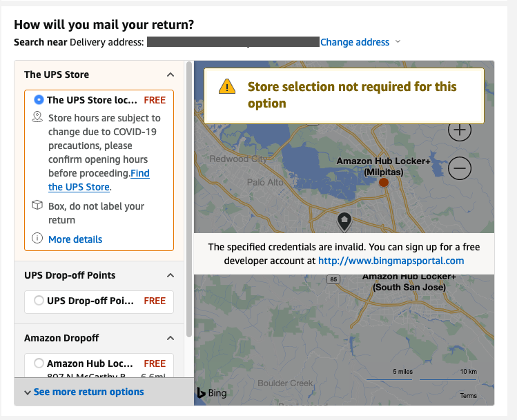Click the location pin icon by store hours
517x420 pixels.
click(x=37, y=118)
